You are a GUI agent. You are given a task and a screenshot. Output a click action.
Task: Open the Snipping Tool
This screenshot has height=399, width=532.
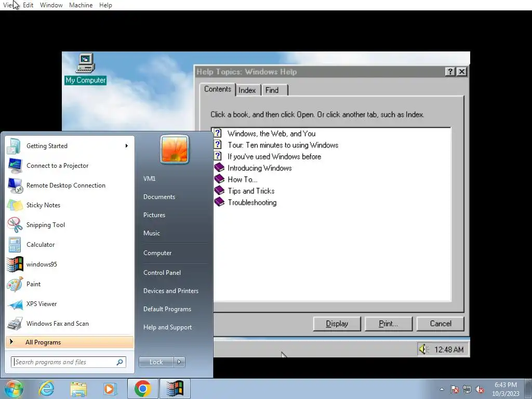tap(70, 224)
